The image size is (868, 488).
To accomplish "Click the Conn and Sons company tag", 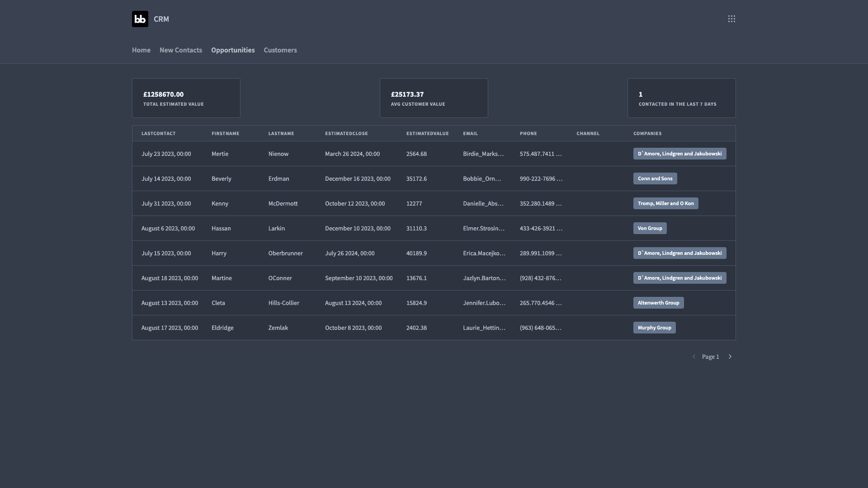I will pos(655,178).
